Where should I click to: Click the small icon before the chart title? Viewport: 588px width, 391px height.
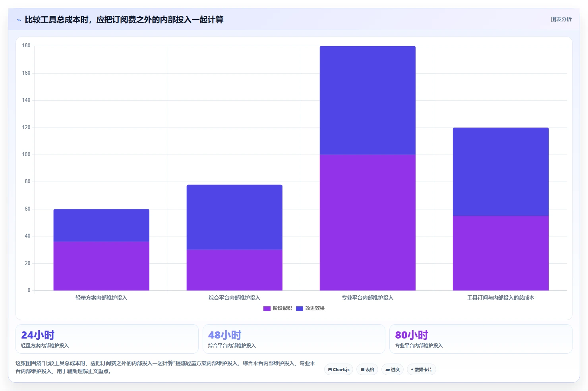click(x=19, y=20)
